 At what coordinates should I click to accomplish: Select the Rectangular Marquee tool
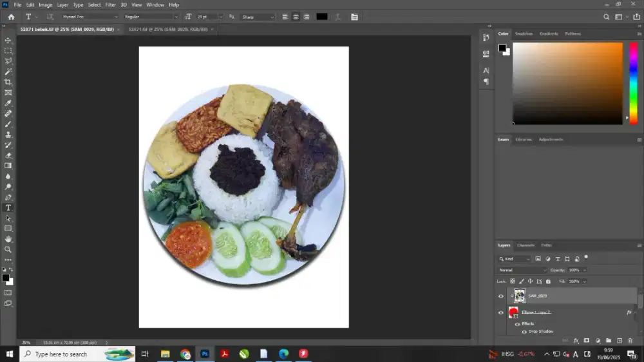(x=8, y=50)
